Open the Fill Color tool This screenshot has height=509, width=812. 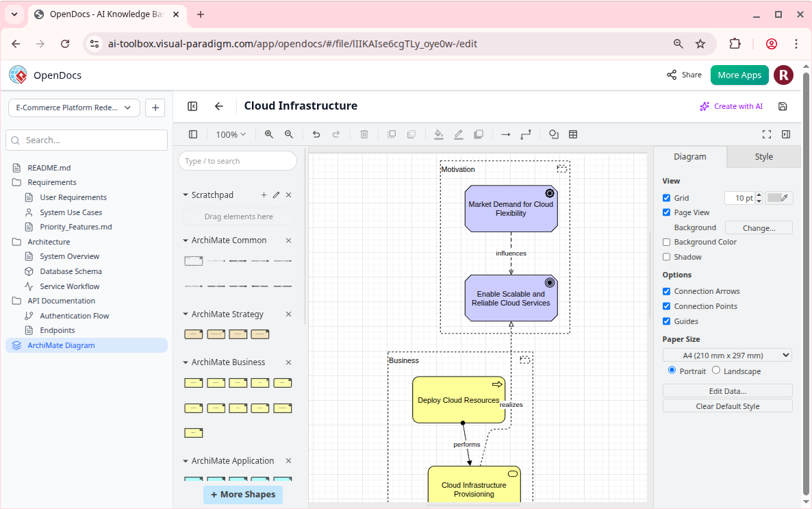click(x=439, y=134)
